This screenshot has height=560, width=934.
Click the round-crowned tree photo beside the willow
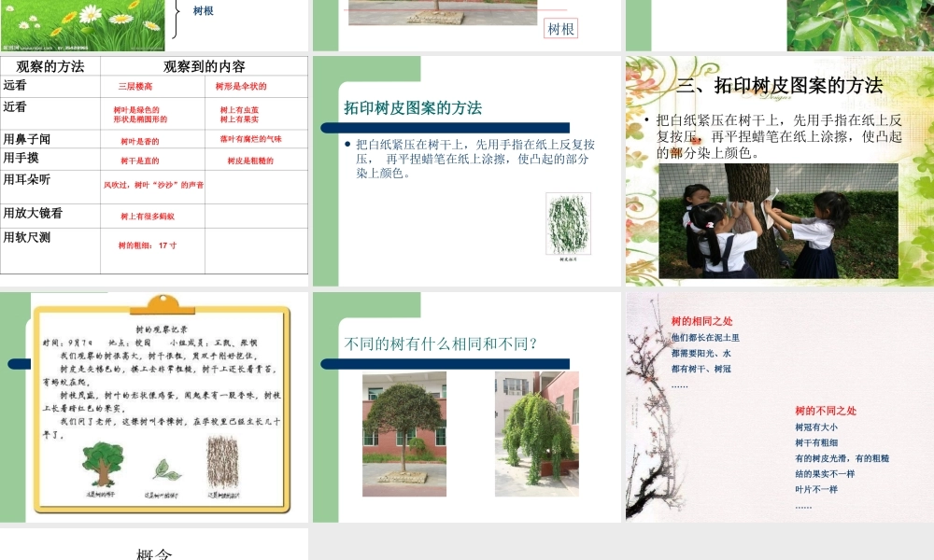coord(403,434)
